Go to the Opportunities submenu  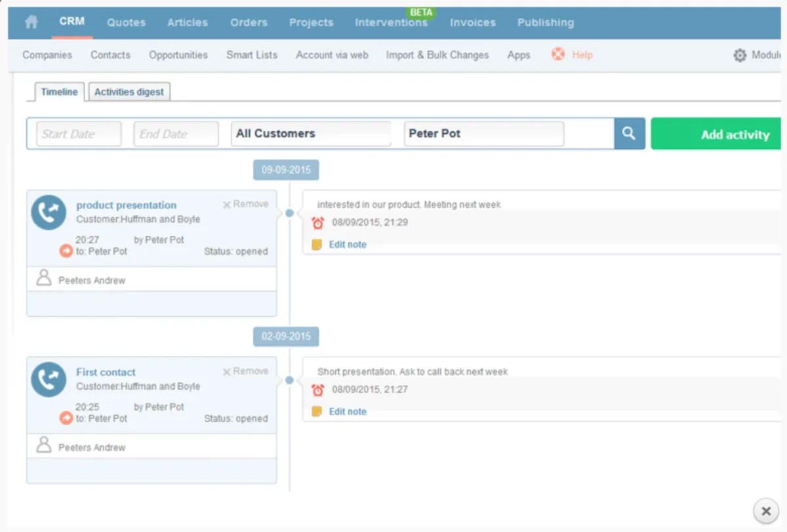(x=178, y=55)
